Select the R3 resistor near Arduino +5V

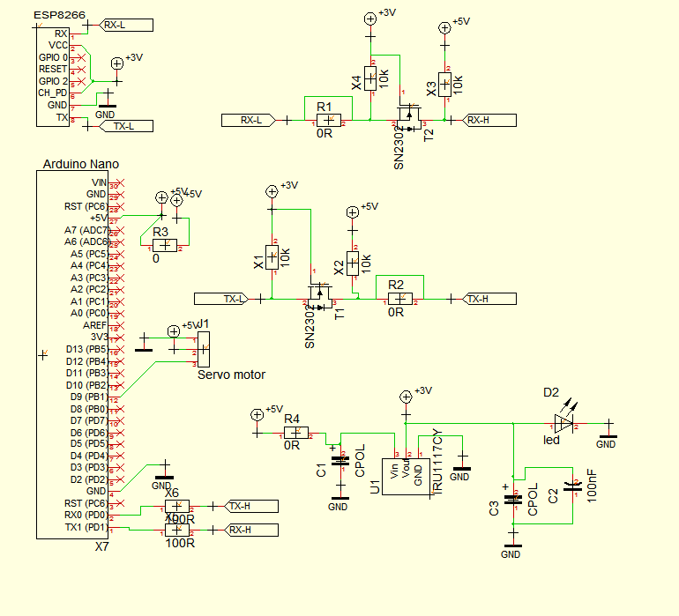tap(165, 245)
